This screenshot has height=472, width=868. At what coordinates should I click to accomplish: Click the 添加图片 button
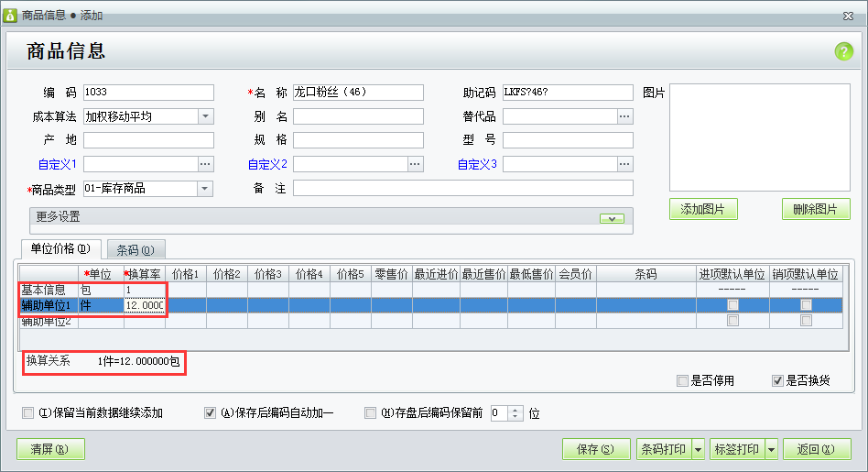[703, 209]
